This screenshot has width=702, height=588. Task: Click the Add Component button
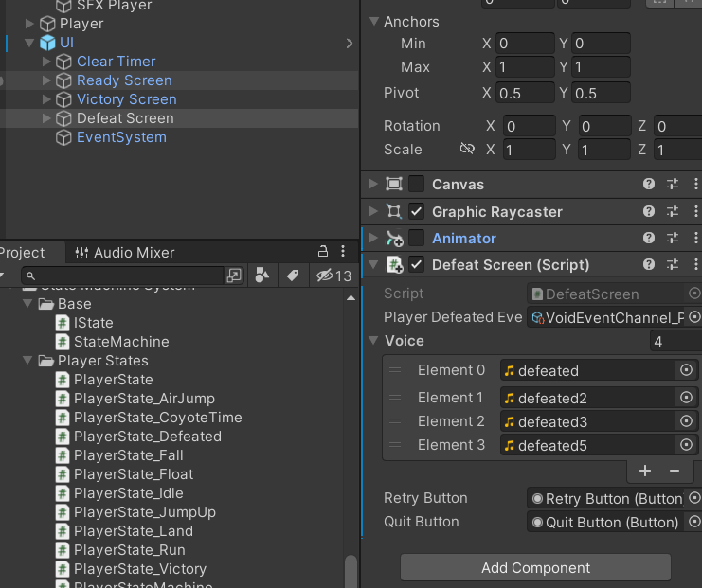535,567
